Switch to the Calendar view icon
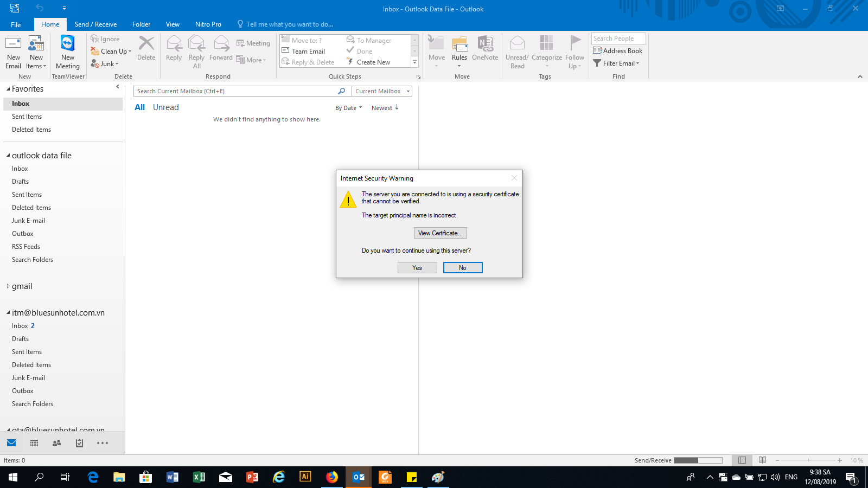The height and width of the screenshot is (488, 868). pos(34,443)
